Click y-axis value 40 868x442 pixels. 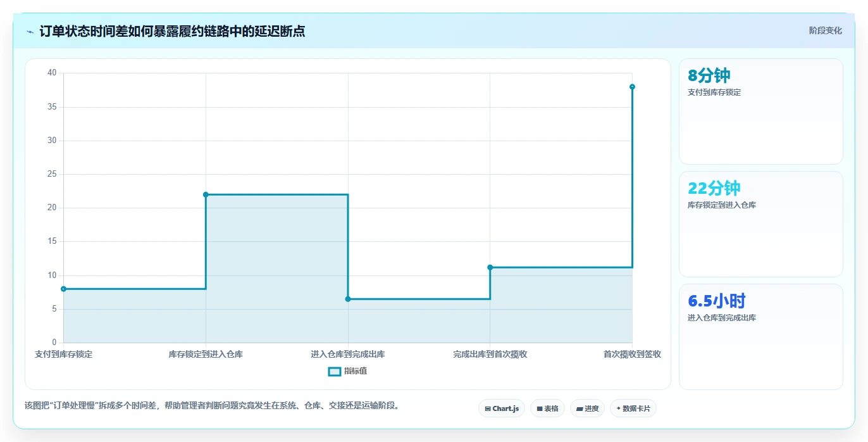click(52, 73)
